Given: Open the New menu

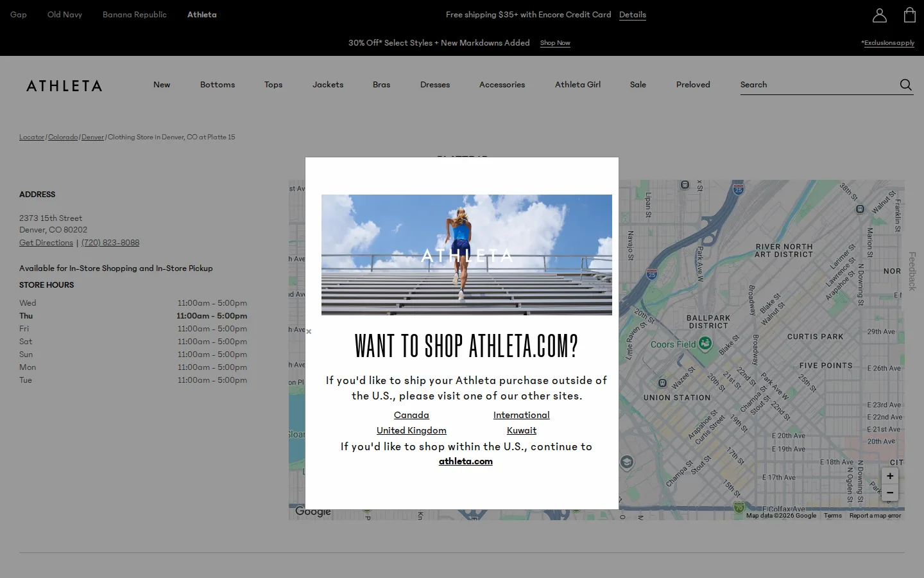Looking at the screenshot, I should [162, 85].
